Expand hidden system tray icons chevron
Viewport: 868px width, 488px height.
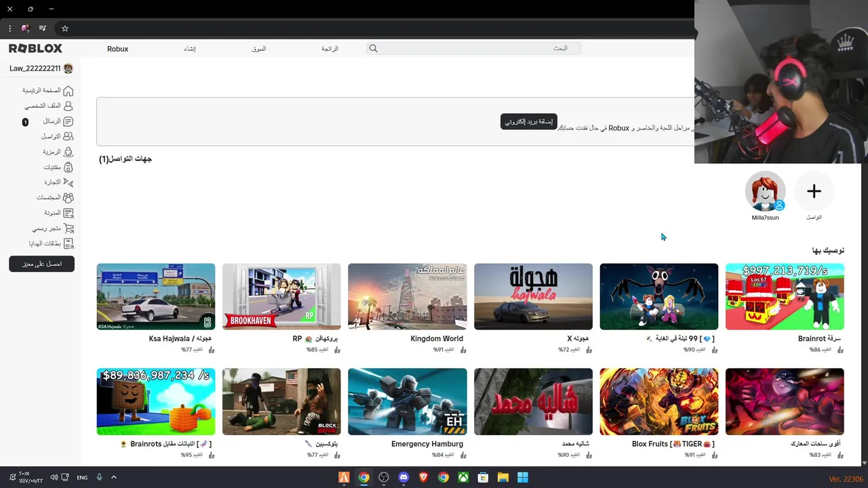[x=114, y=477]
